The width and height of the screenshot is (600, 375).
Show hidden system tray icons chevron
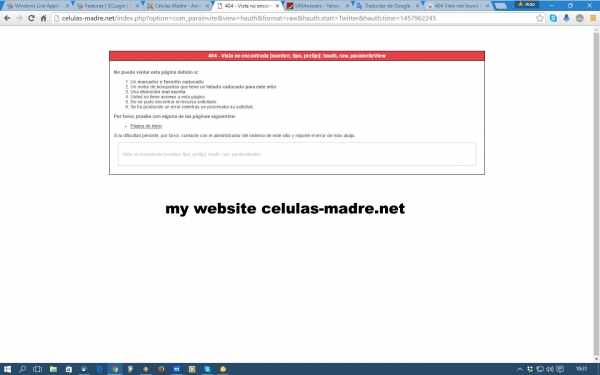[x=520, y=369]
